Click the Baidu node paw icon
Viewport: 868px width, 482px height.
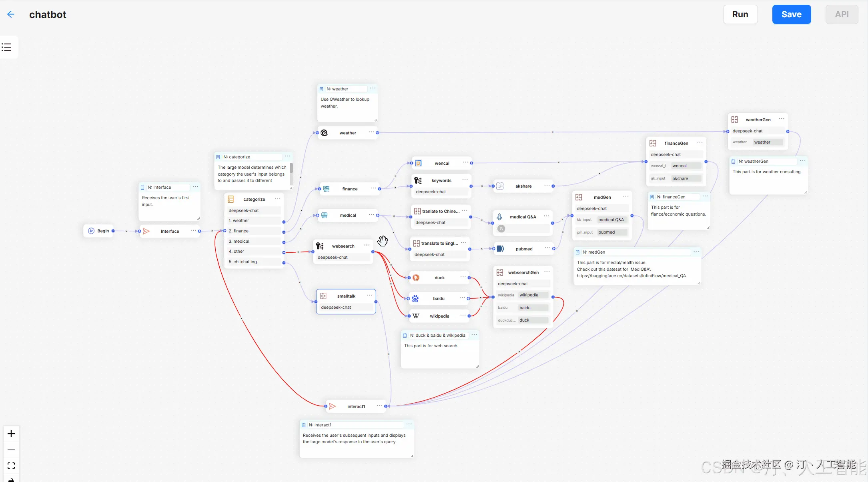(x=415, y=298)
